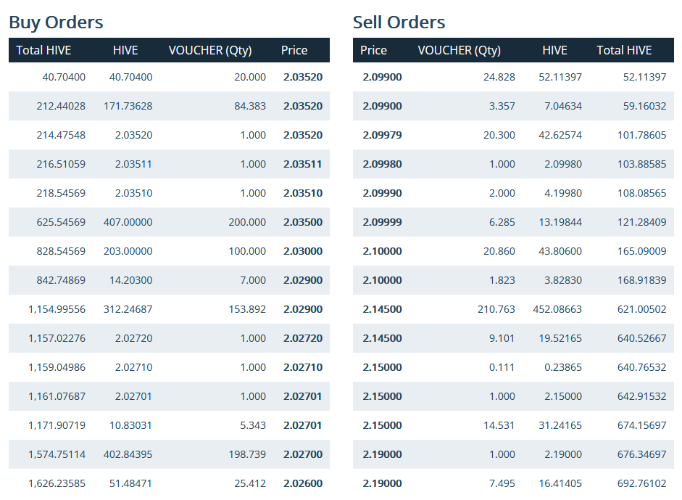Click the Sell Orders heading
The image size is (682, 500).
[x=399, y=22]
